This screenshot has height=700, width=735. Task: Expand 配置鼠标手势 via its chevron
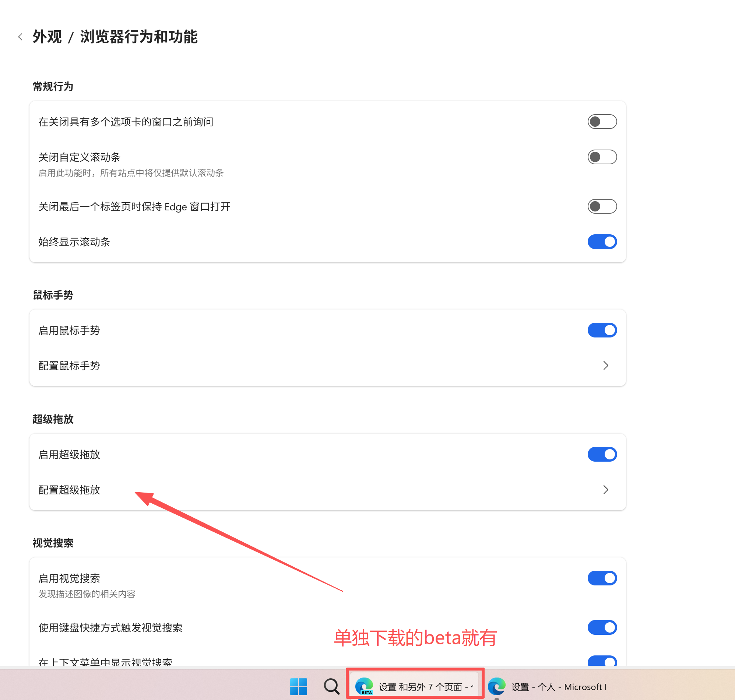click(605, 366)
